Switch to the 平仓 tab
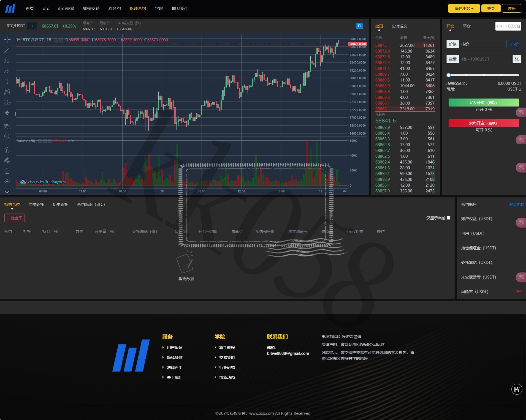The height and width of the screenshot is (420, 526). [x=467, y=26]
